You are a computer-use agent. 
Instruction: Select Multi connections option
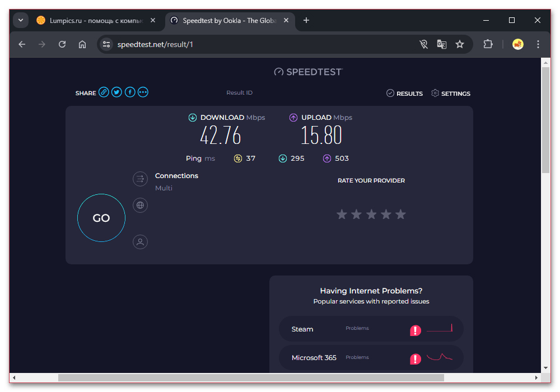click(164, 188)
